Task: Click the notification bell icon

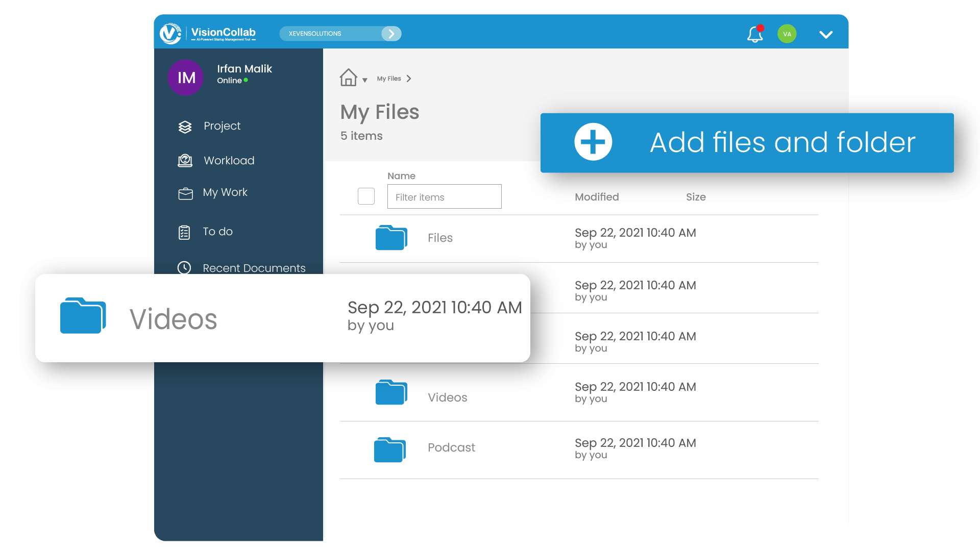Action: tap(754, 34)
